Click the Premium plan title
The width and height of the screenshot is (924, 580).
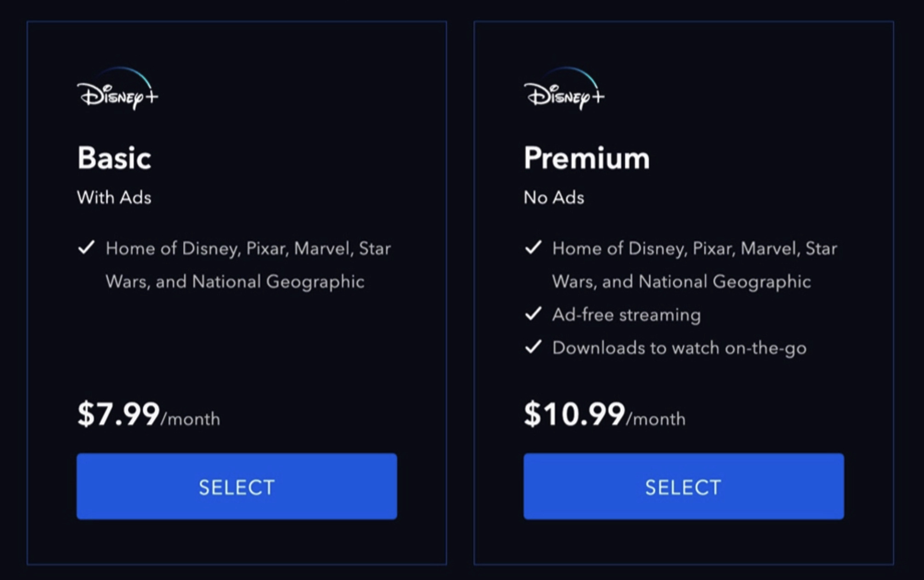(x=587, y=158)
